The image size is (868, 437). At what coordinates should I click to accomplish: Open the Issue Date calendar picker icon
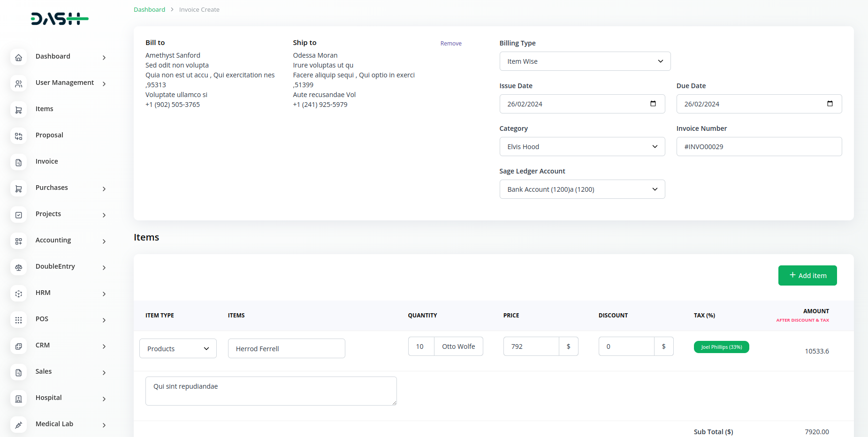[653, 104]
